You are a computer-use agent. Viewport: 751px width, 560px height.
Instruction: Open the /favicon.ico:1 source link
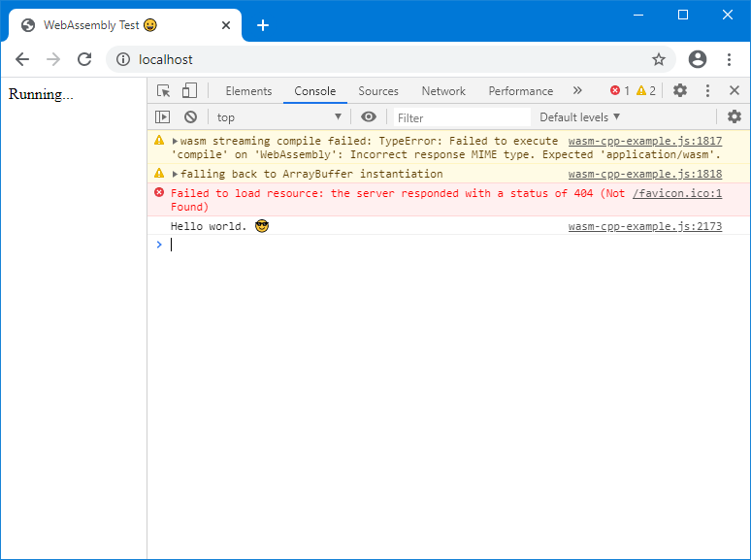pos(676,193)
